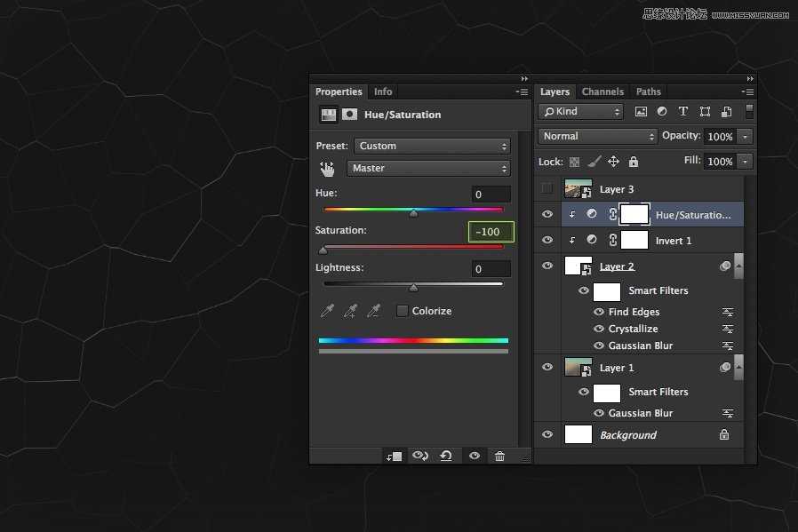Filter layers by adjustment layers icon
798x532 pixels.
[x=662, y=111]
